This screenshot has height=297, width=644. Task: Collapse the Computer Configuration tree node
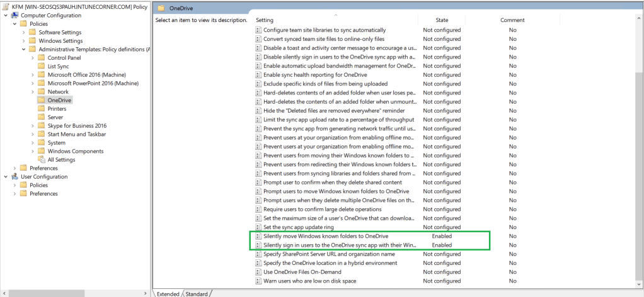point(6,15)
